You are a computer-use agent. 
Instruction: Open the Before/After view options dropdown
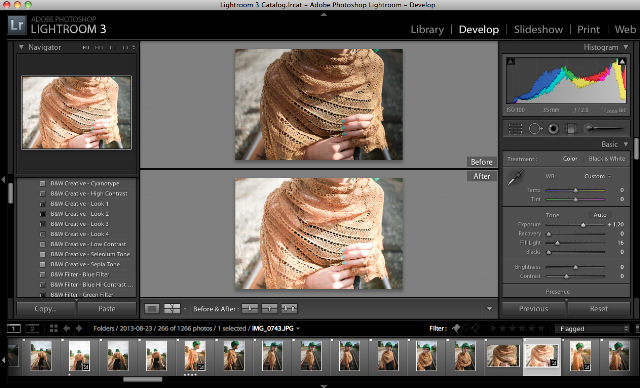(x=185, y=309)
